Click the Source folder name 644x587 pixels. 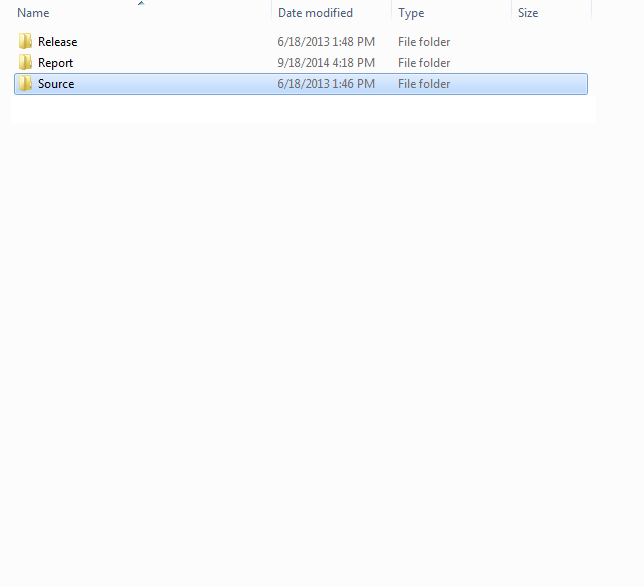tap(56, 84)
